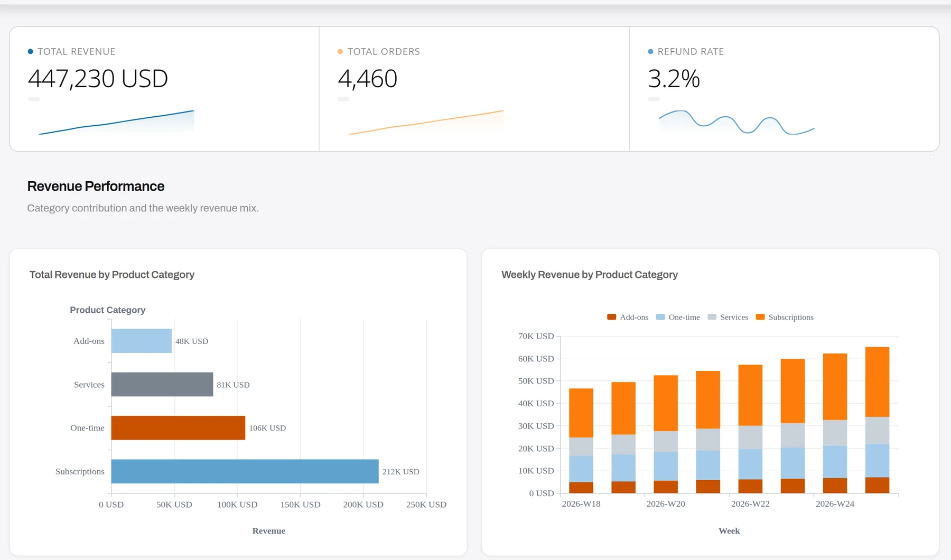Click the Weekly Revenue by Product Category title
Screen dimensions: 951x560
click(x=590, y=275)
